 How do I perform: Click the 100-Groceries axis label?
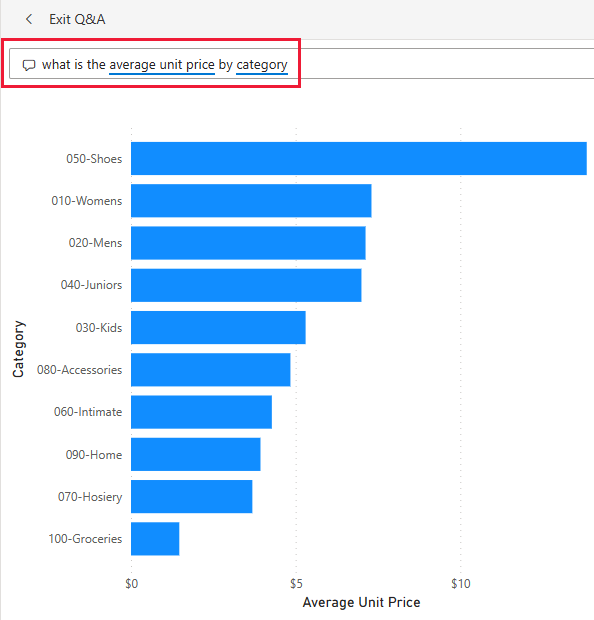point(85,539)
